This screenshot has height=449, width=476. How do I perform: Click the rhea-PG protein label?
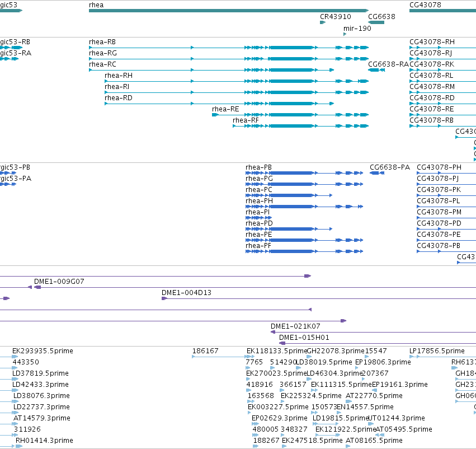click(259, 179)
